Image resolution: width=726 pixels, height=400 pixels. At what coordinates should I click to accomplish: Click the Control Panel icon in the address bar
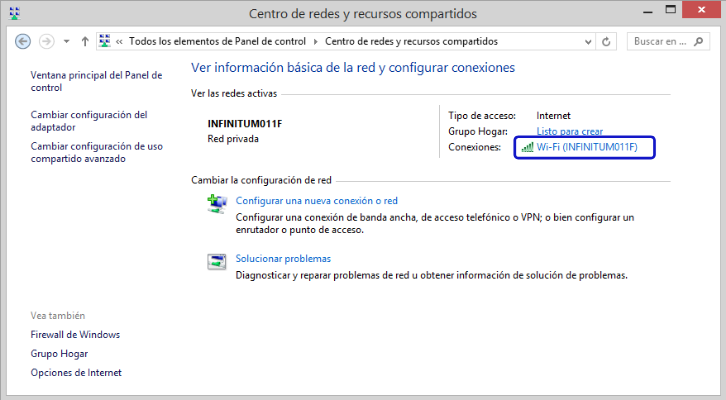point(105,41)
